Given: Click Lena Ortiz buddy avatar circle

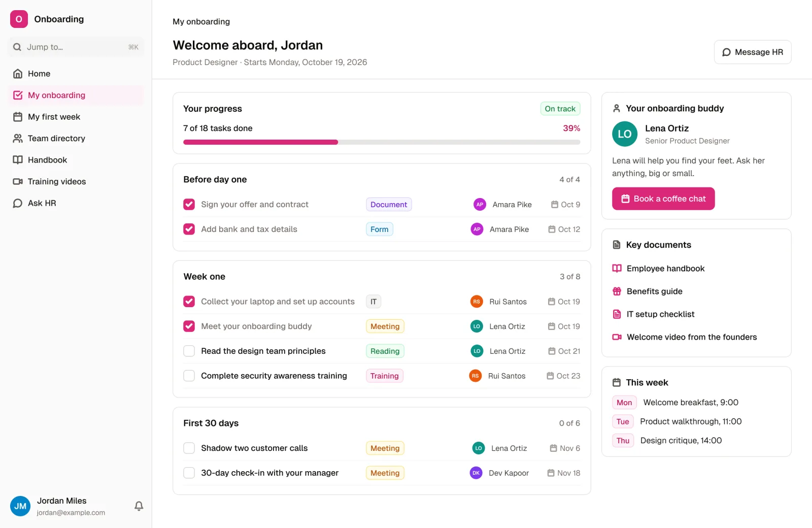Looking at the screenshot, I should click(625, 134).
